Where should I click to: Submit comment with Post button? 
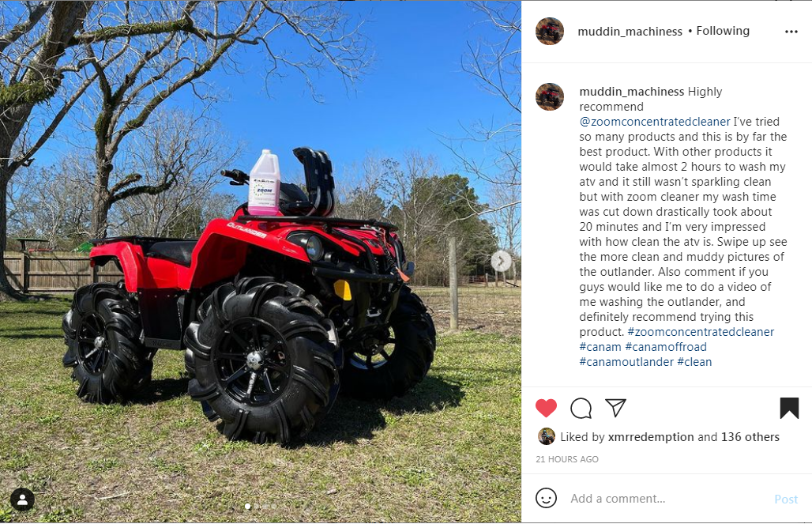point(786,499)
